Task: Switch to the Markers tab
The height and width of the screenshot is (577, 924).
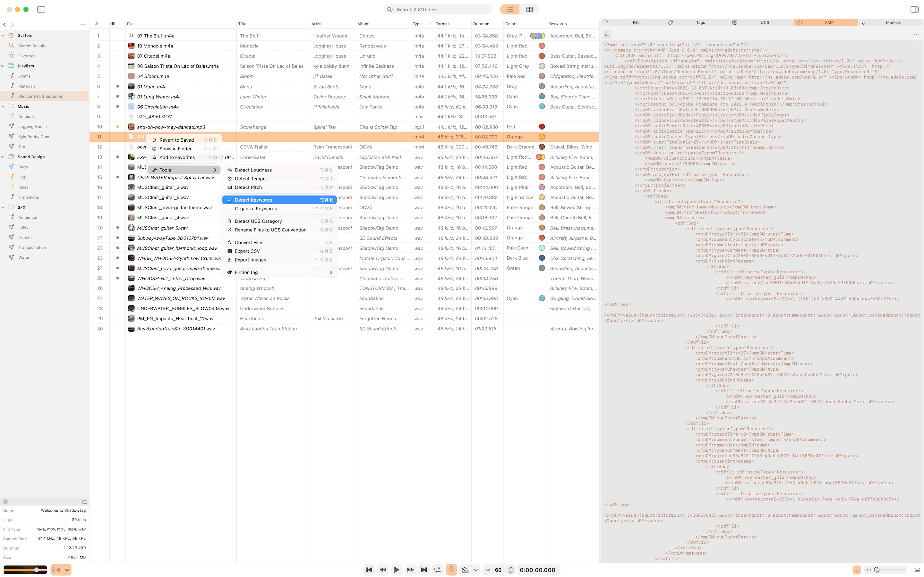Action: 893,22
